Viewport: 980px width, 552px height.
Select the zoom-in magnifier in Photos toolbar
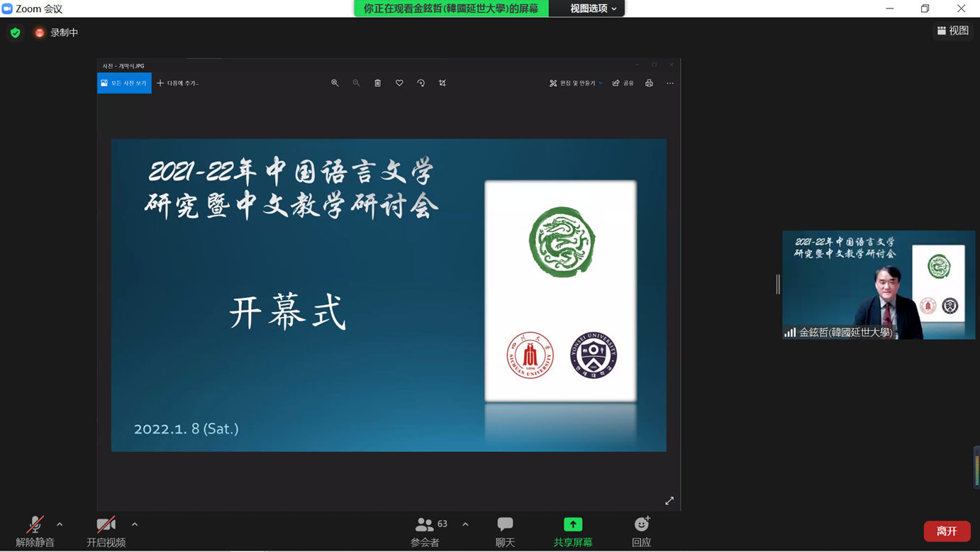(334, 83)
